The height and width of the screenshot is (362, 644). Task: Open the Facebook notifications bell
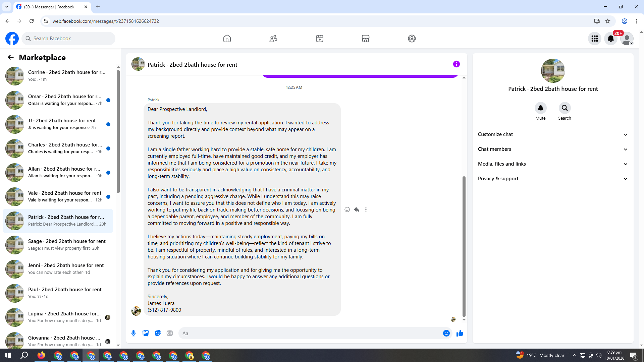[610, 39]
